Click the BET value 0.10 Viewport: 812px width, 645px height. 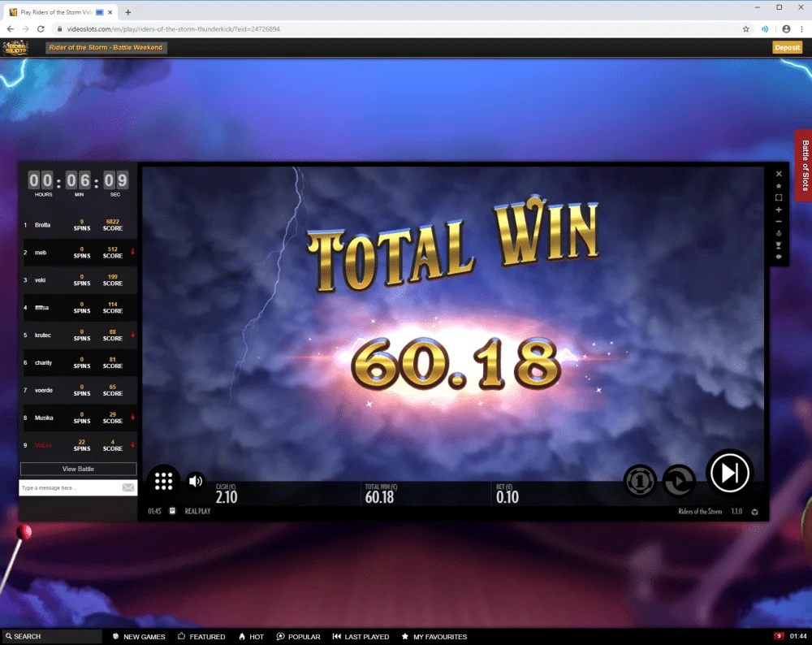click(x=507, y=497)
